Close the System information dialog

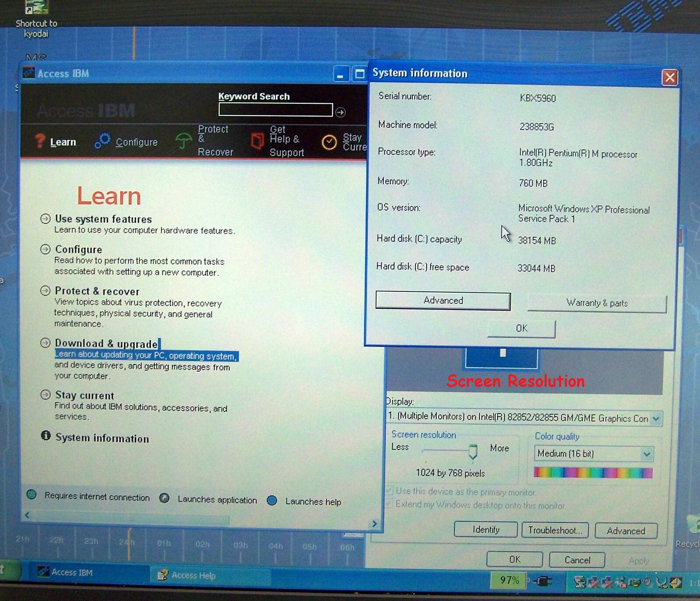pyautogui.click(x=669, y=77)
